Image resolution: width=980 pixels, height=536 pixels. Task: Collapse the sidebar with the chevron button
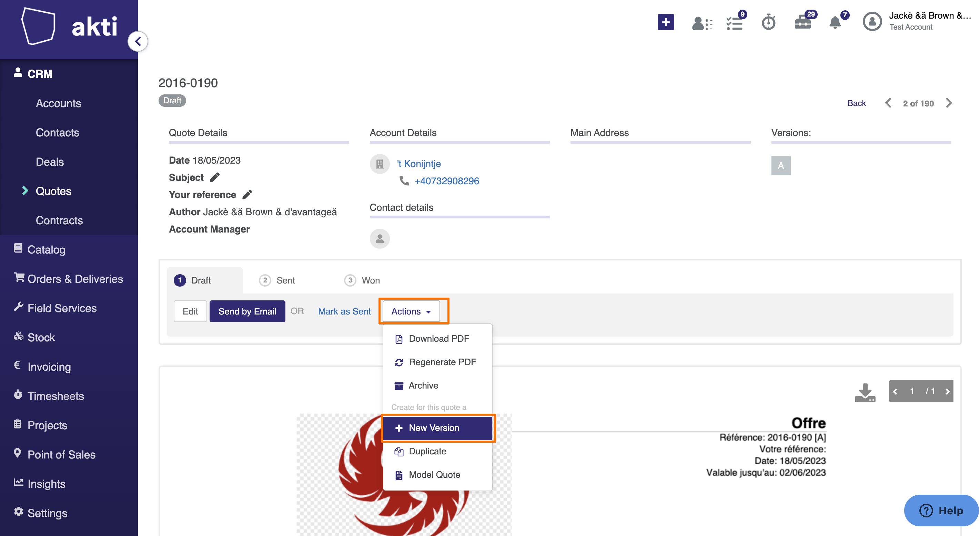[x=138, y=41]
